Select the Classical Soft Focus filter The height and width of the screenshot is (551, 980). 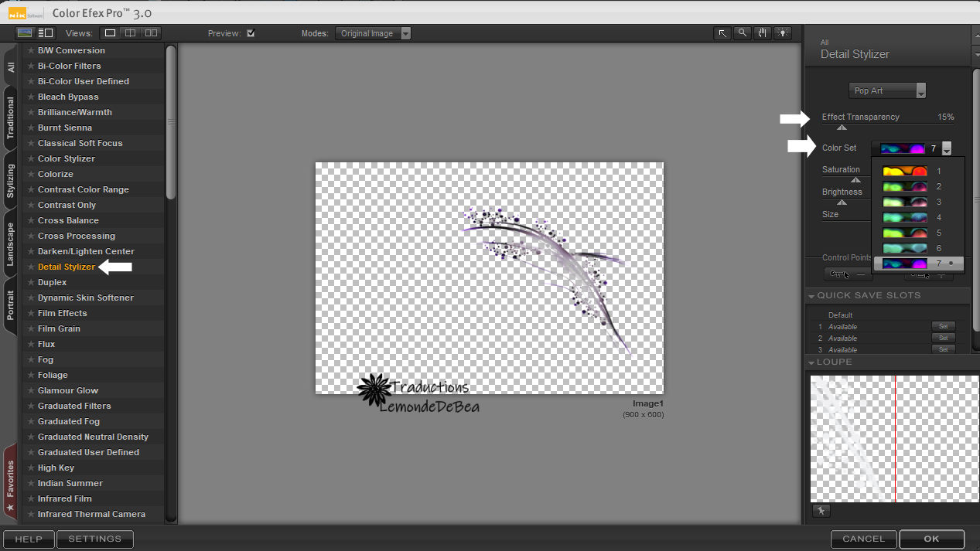[94, 143]
